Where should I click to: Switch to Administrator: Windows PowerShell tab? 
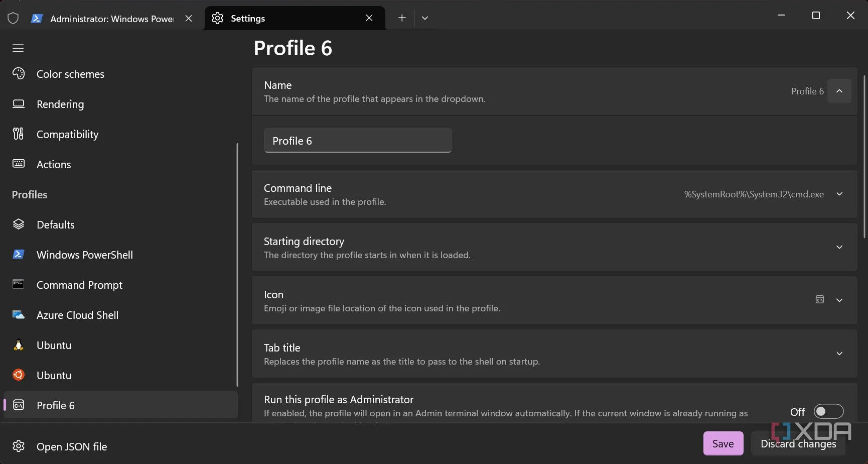pos(111,19)
